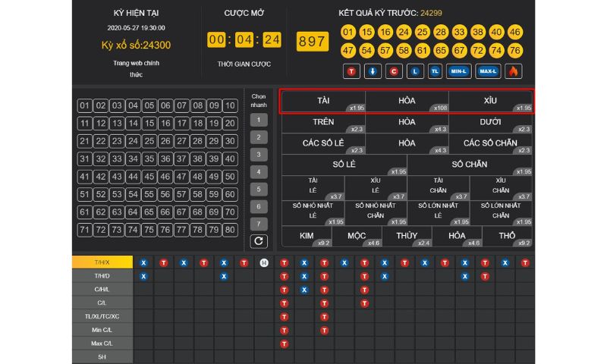Open the C/L history tab
Screen dimensions: 607x364
[102, 303]
